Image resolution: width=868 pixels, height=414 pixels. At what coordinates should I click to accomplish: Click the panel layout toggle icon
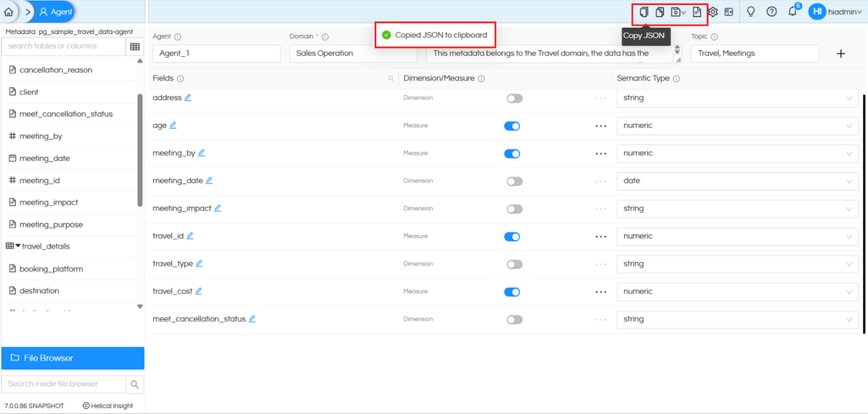[729, 12]
